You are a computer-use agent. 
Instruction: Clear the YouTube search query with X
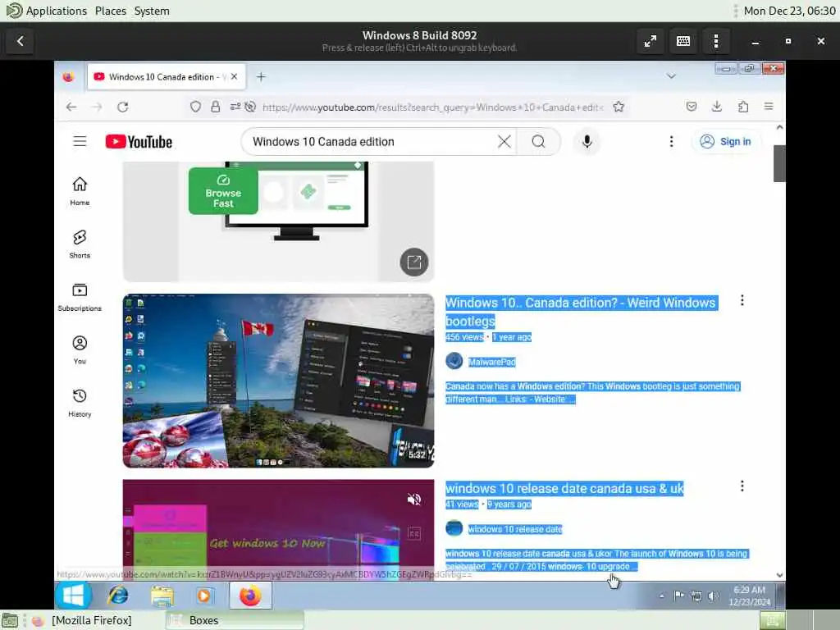point(504,141)
